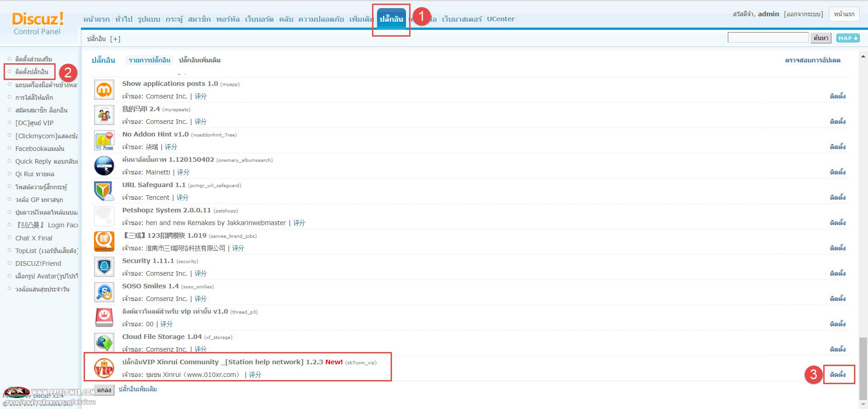Click the page scrollbar up arrow
Screen dimensions: 868x409
click(863, 56)
